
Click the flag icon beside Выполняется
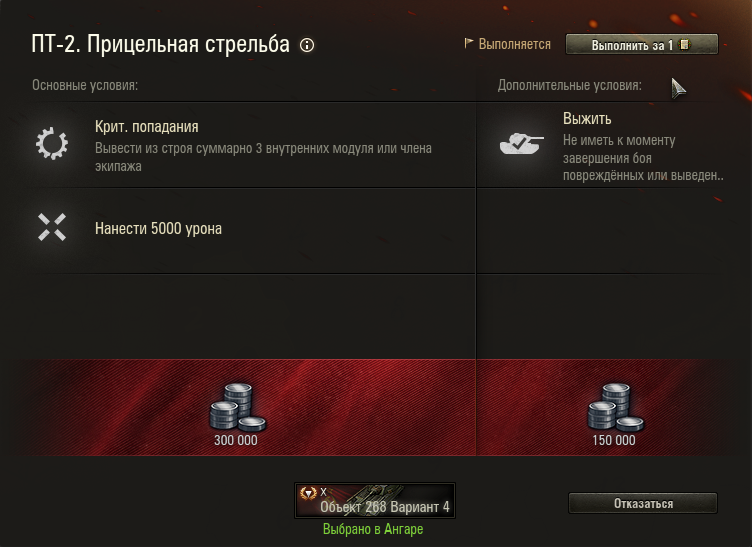pos(469,44)
